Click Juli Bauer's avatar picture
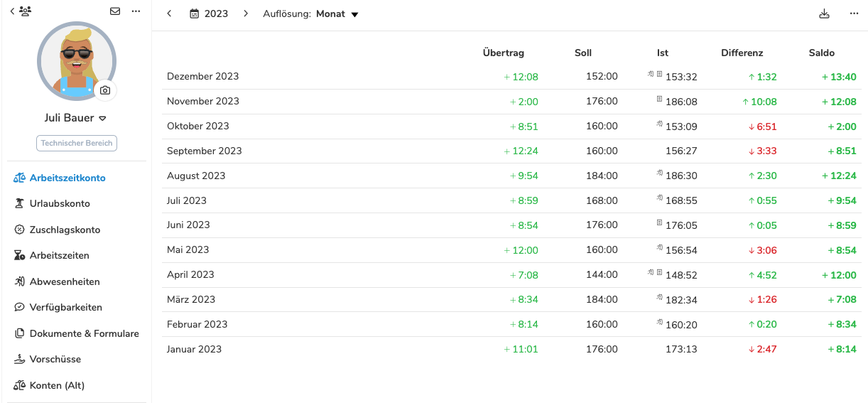This screenshot has height=403, width=868. pos(76,60)
